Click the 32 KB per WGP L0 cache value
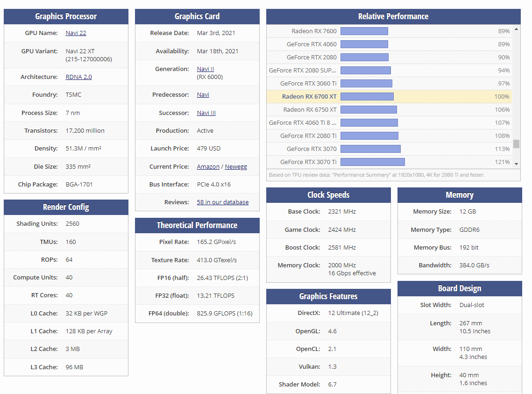 coord(86,314)
